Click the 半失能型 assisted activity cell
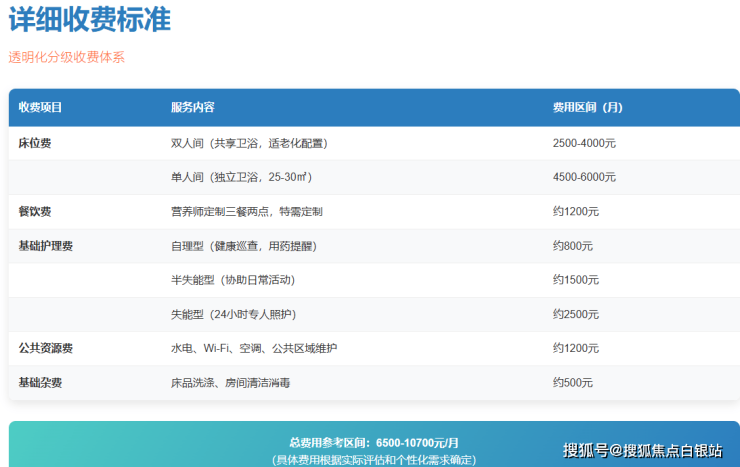 tap(233, 279)
